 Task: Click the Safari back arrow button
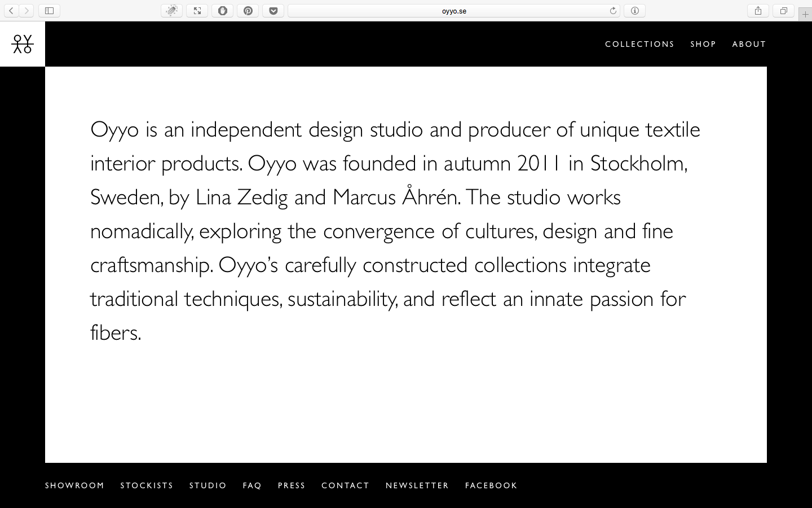(11, 11)
